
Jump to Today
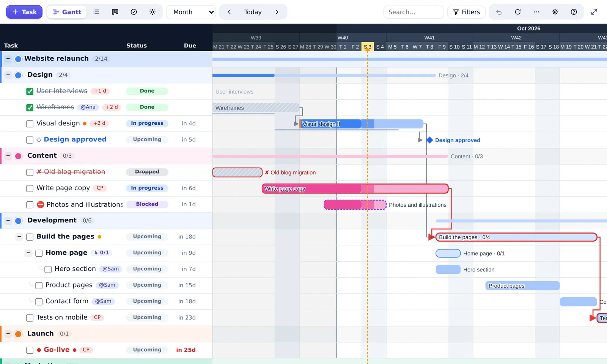(x=253, y=12)
